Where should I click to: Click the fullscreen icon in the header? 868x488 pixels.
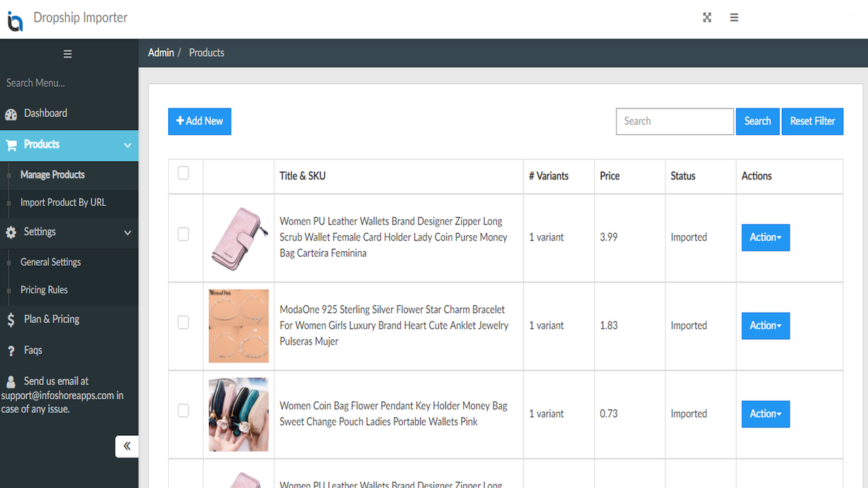coord(707,17)
